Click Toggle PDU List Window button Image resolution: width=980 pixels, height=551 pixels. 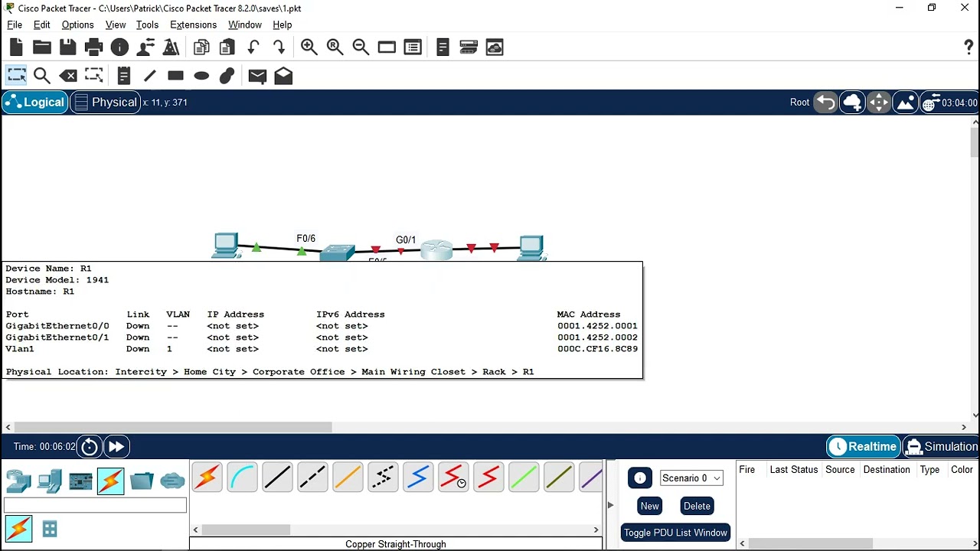pos(675,533)
